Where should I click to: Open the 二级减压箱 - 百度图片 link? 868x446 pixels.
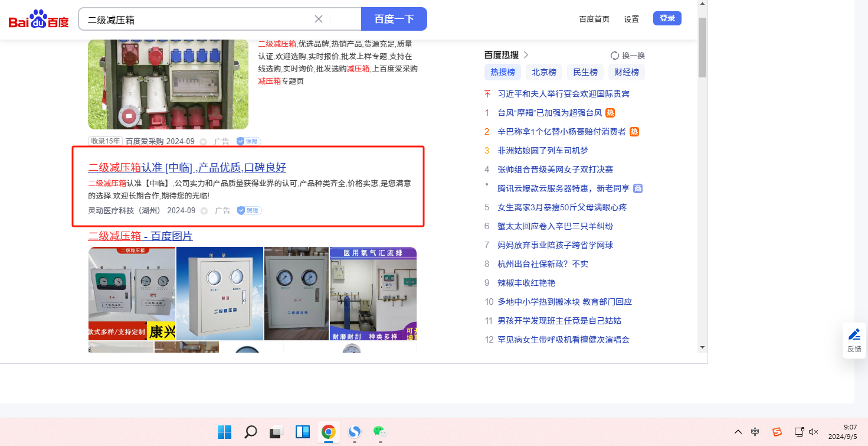[x=140, y=236]
